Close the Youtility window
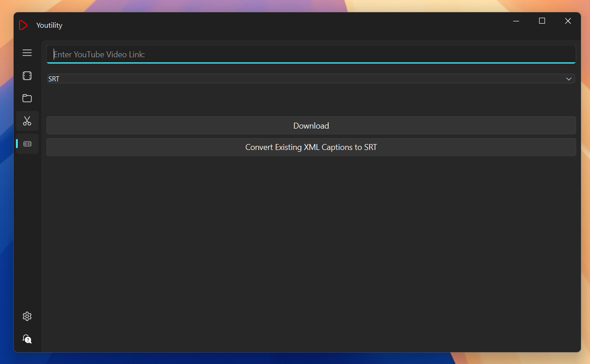The height and width of the screenshot is (364, 590). (568, 21)
